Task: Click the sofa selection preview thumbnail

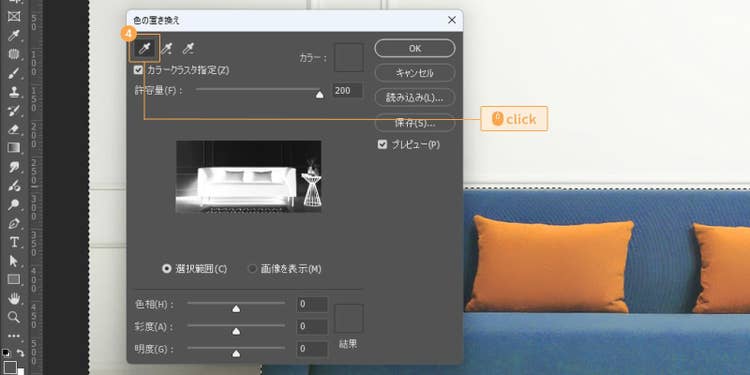Action: pyautogui.click(x=249, y=176)
